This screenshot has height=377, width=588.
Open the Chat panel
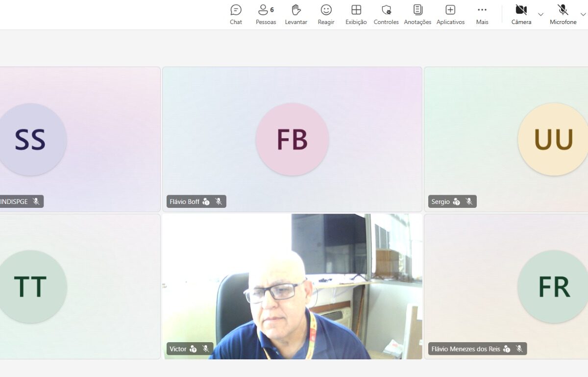coord(236,15)
